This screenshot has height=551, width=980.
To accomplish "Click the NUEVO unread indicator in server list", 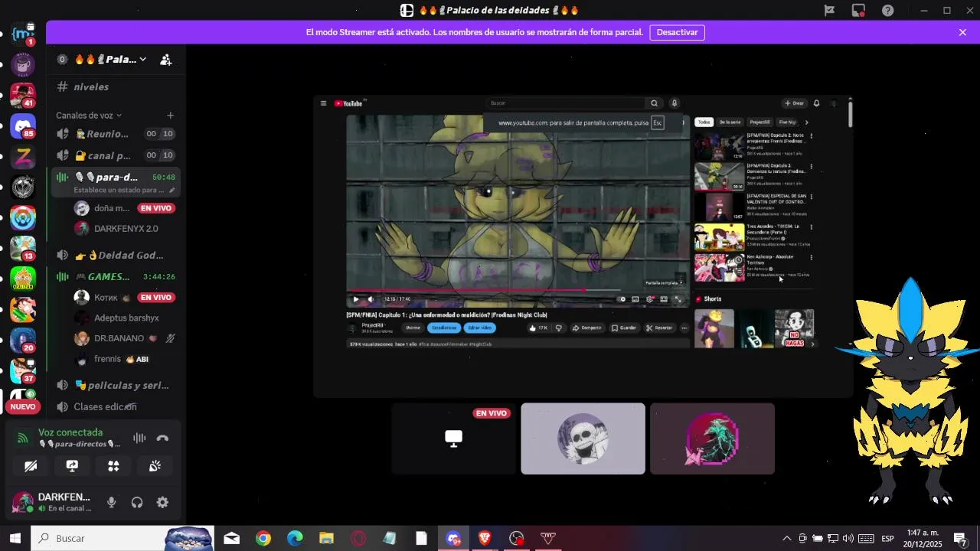I will tap(23, 406).
